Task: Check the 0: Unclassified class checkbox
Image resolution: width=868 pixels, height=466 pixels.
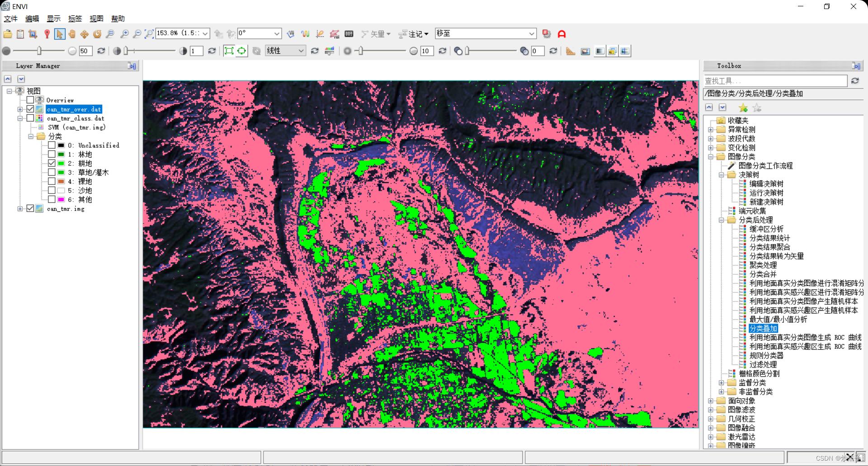Action: 52,145
